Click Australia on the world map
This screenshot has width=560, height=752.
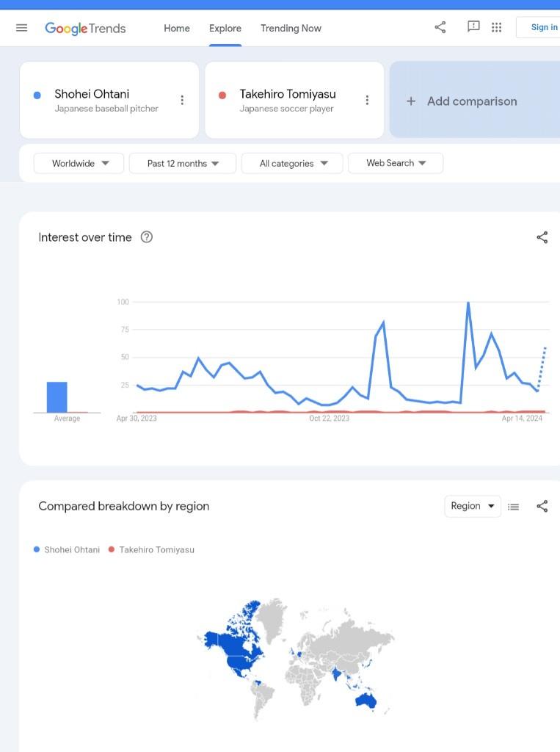(x=366, y=701)
